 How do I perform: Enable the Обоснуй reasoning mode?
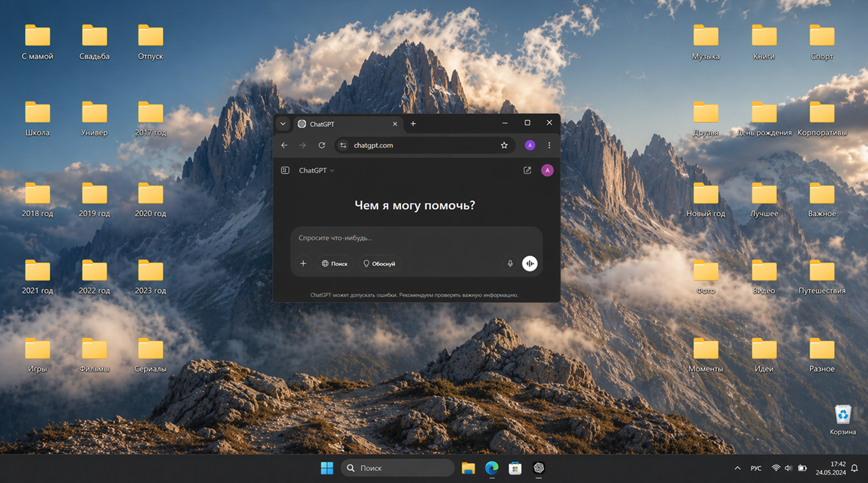[379, 264]
